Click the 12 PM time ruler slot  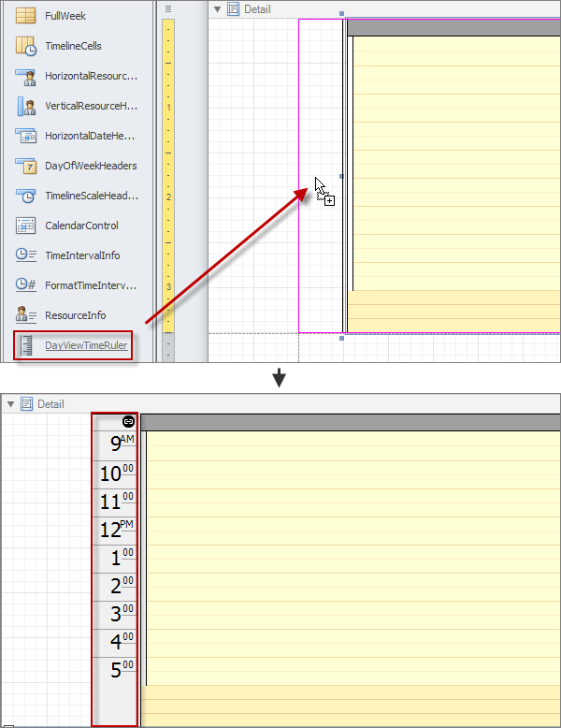(116, 531)
